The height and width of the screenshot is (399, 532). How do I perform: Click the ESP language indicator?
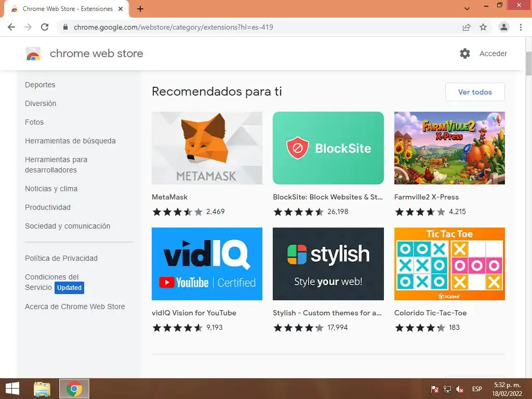click(477, 389)
